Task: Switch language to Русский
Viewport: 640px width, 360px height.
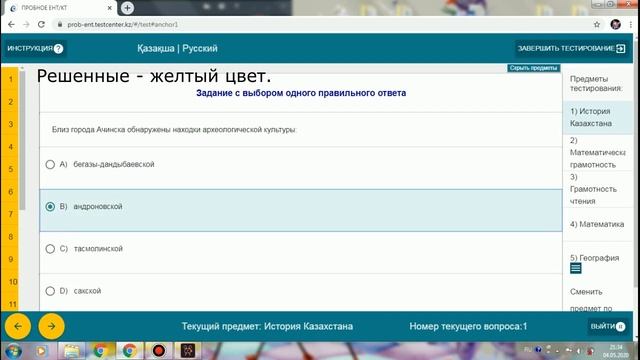Action: (x=200, y=49)
